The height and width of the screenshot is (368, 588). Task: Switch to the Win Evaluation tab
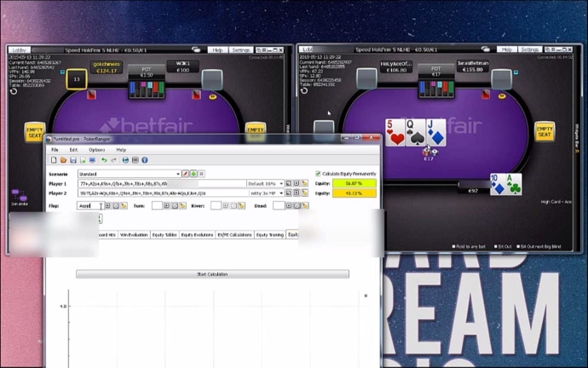pyautogui.click(x=134, y=235)
